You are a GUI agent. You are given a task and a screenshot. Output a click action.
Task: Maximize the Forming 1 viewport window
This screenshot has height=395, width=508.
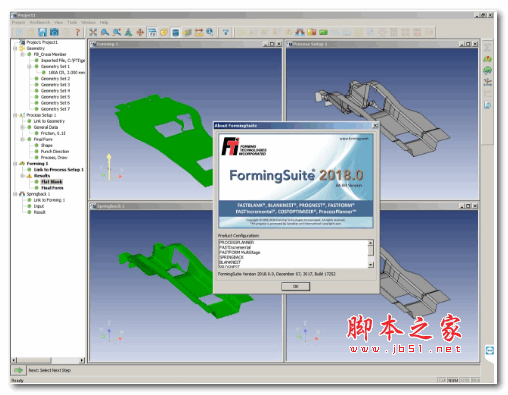(272, 44)
